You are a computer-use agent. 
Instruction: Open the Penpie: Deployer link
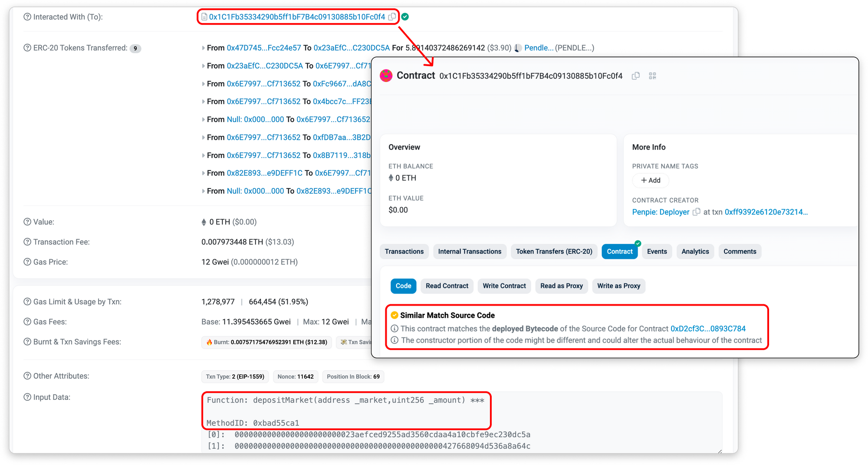pyautogui.click(x=661, y=212)
